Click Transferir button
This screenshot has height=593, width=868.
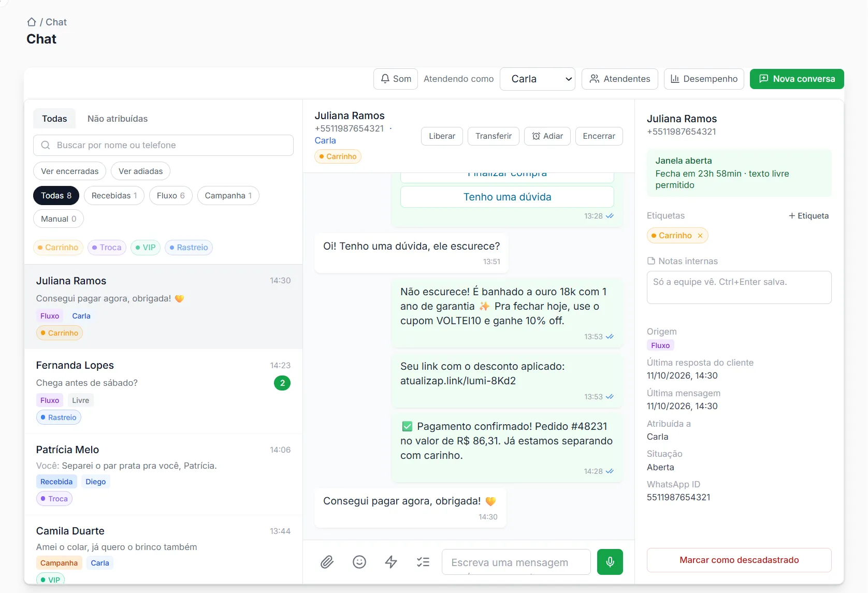(494, 136)
